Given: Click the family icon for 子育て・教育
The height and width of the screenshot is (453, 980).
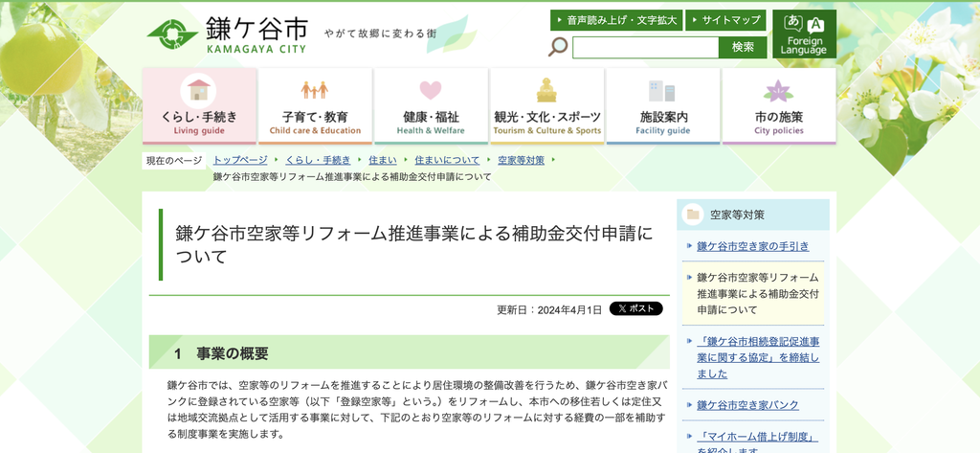Looking at the screenshot, I should (314, 90).
